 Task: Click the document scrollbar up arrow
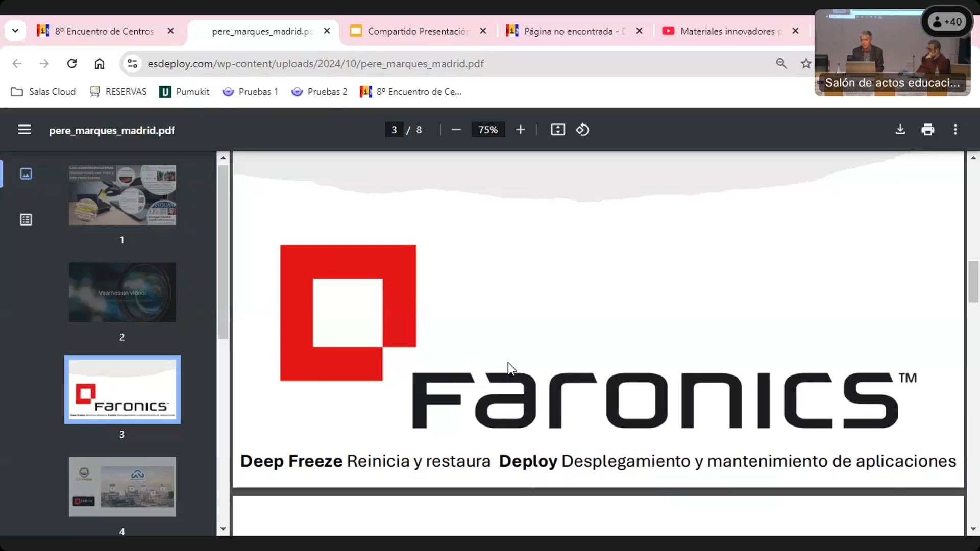pyautogui.click(x=973, y=158)
